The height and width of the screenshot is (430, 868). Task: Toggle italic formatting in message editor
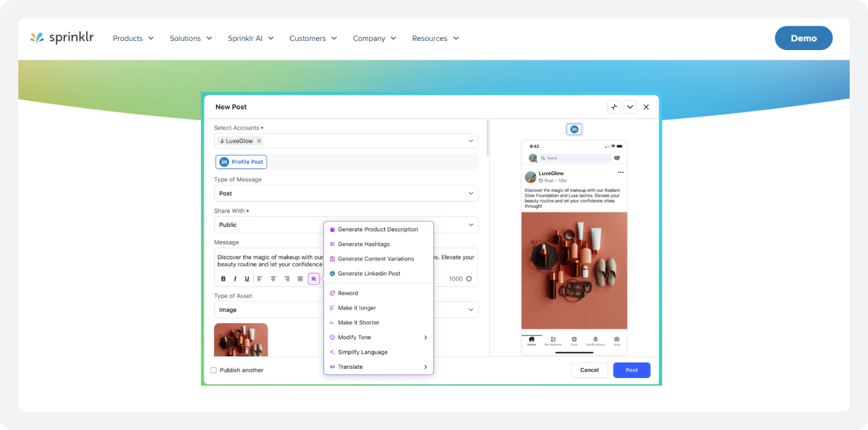(x=235, y=279)
